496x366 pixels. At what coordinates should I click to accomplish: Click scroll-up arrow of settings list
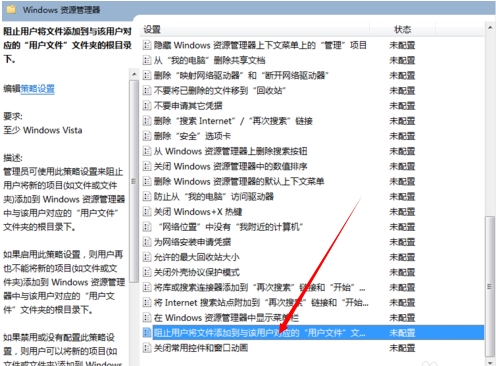point(490,28)
